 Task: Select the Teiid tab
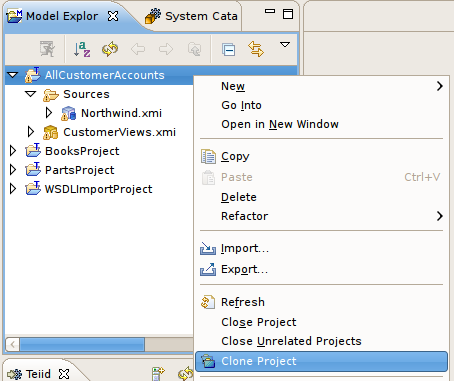(30, 374)
